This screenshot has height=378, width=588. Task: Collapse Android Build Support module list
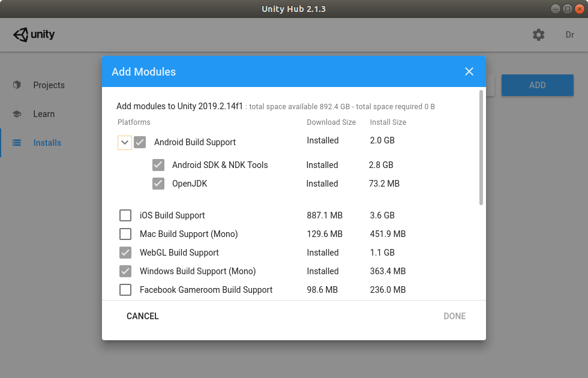coord(125,142)
